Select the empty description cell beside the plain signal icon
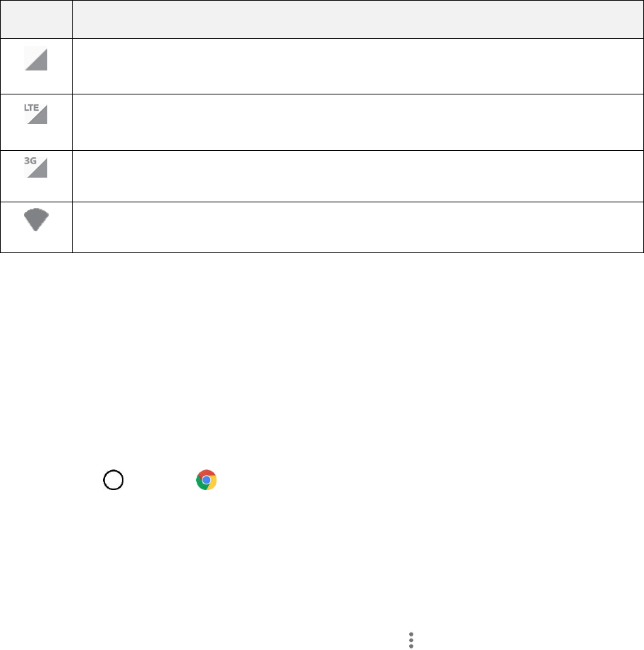Image resolution: width=644 pixels, height=650 pixels. tap(358, 66)
